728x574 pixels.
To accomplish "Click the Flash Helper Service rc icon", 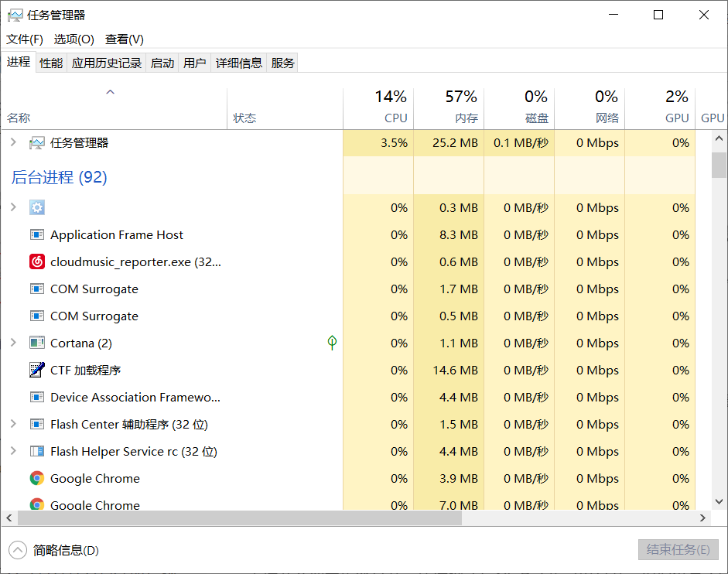I will click(36, 451).
